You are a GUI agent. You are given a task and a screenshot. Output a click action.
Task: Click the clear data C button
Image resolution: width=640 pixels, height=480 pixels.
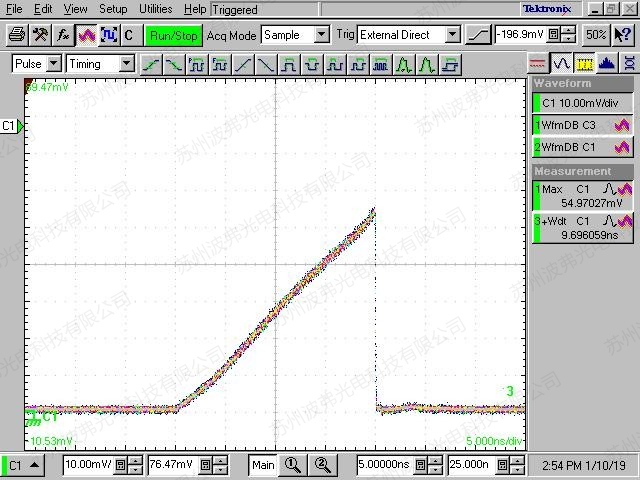[128, 34]
